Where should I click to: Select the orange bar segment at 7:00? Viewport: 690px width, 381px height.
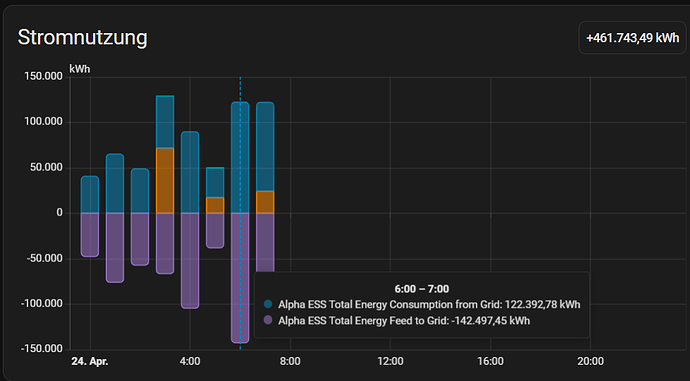click(265, 202)
